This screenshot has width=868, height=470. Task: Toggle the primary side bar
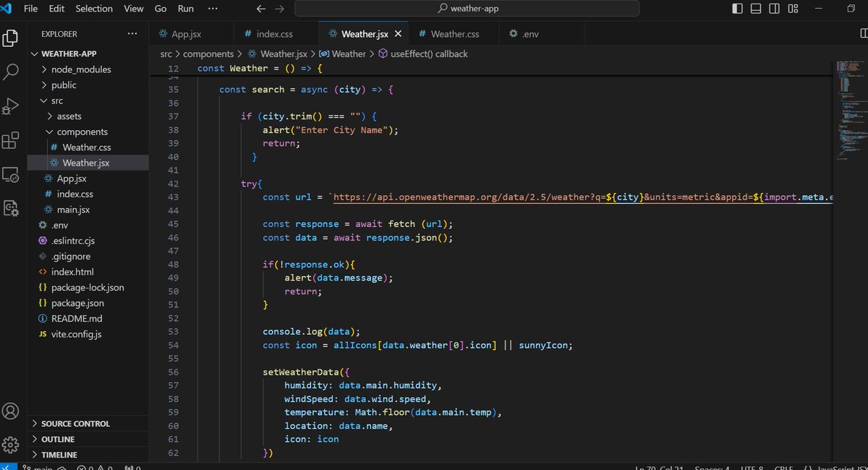(737, 9)
